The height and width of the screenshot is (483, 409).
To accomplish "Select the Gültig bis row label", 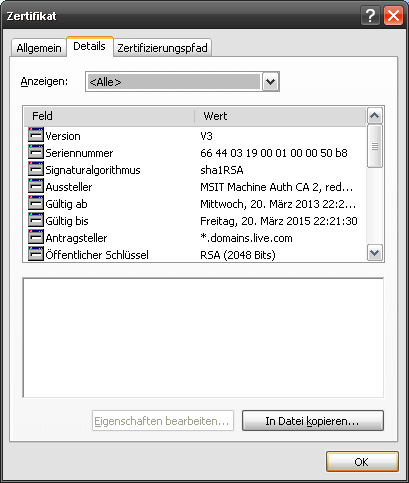I will [67, 221].
